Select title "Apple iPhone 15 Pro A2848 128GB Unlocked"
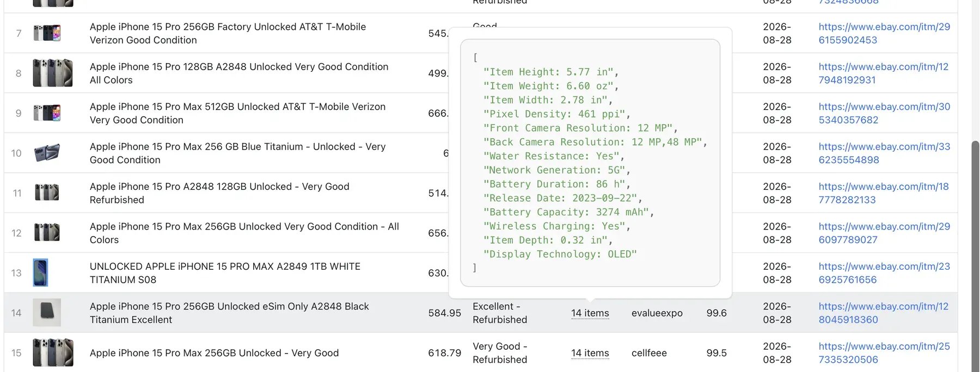Viewport: 980px width, 372px height. coord(219,193)
